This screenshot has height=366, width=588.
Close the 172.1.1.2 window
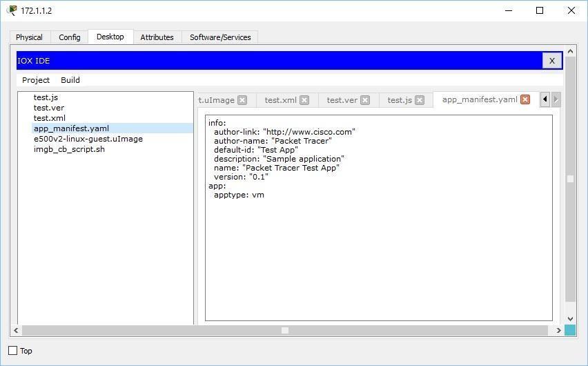pos(571,10)
